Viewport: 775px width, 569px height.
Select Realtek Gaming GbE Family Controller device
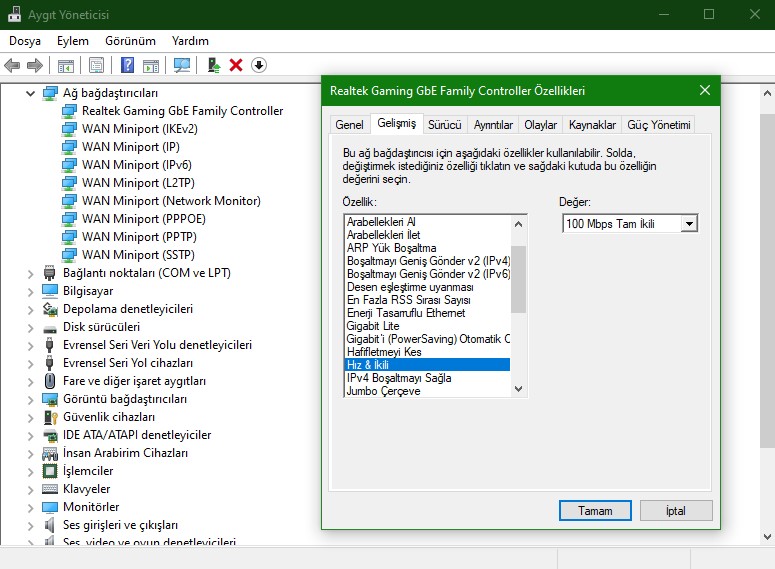click(x=182, y=111)
